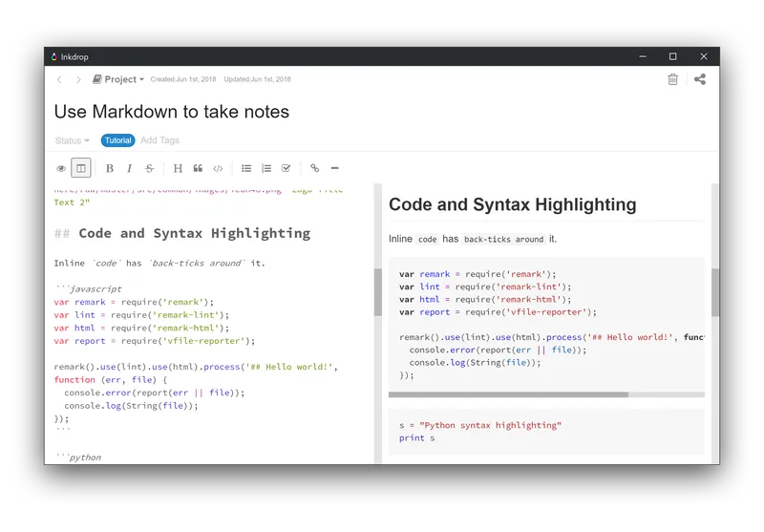
Task: Click the editor heading ## Code and Syntax Highlighting
Action: point(182,233)
